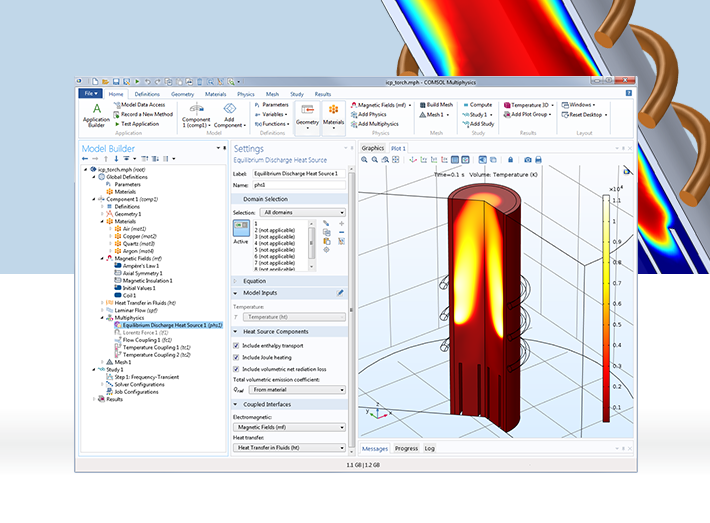Image resolution: width=710 pixels, height=523 pixels.
Task: Open the Materials ribbon button
Action: 334,113
